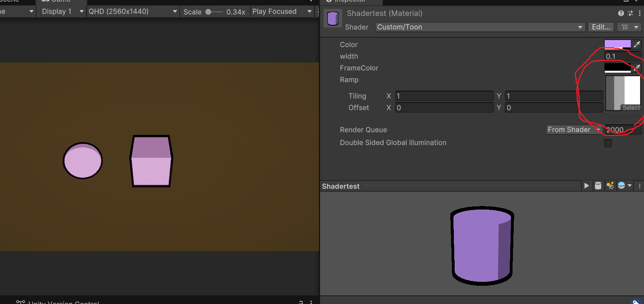
Task: Open the Game view mode dropdown
Action: [17, 11]
